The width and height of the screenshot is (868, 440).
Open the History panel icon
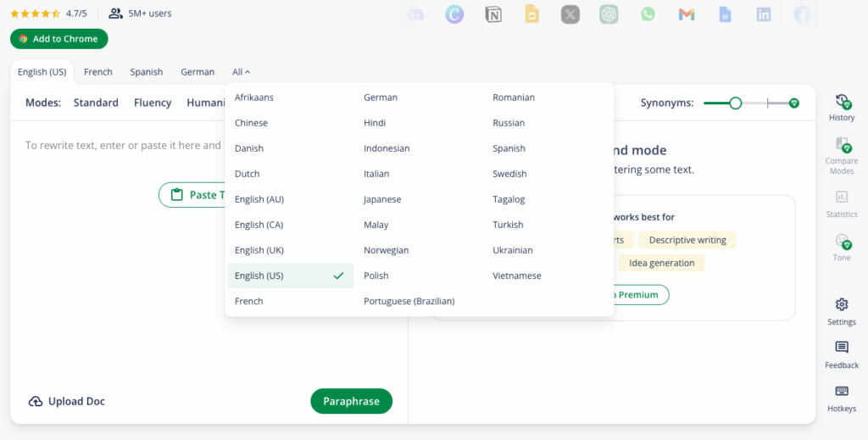(842, 102)
